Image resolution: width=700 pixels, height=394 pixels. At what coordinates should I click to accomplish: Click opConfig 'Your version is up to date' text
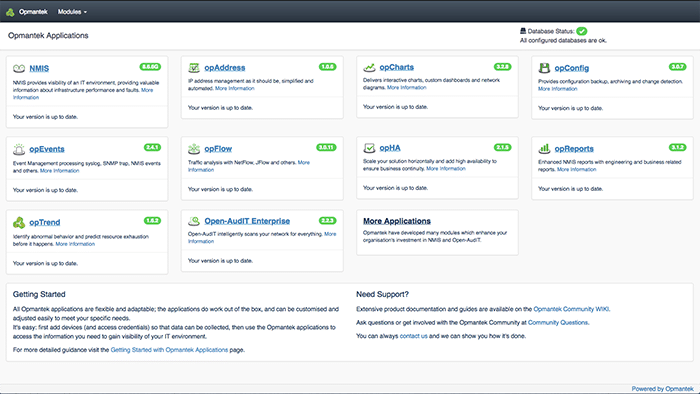(570, 108)
